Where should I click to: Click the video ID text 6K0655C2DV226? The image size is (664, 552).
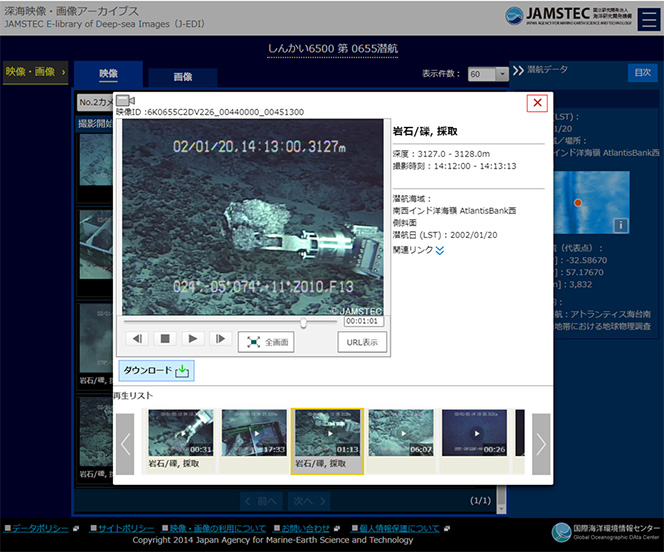[x=210, y=112]
